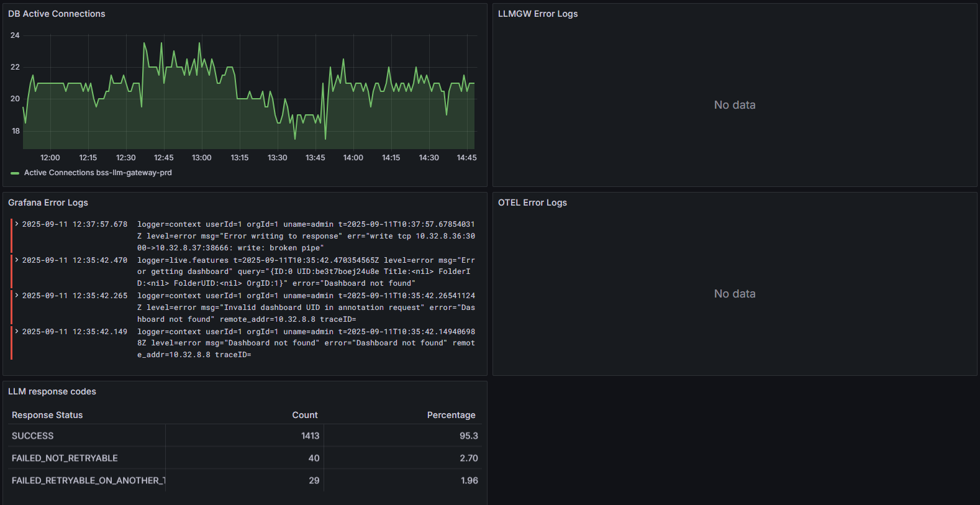Click the green legend color swatch

pyautogui.click(x=15, y=173)
